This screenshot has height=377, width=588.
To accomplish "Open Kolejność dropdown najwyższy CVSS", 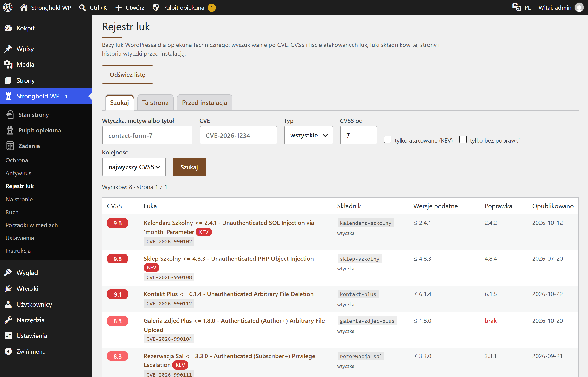I will [134, 167].
